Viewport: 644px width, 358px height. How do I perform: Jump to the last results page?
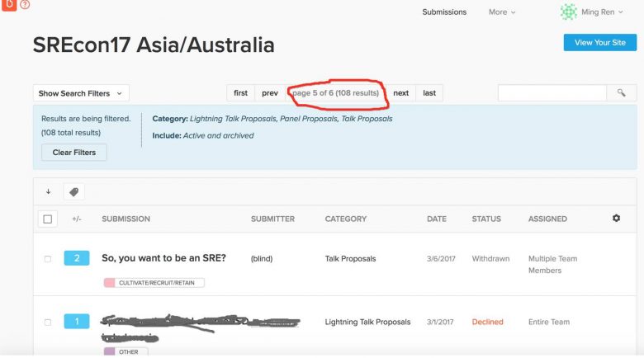click(x=429, y=92)
